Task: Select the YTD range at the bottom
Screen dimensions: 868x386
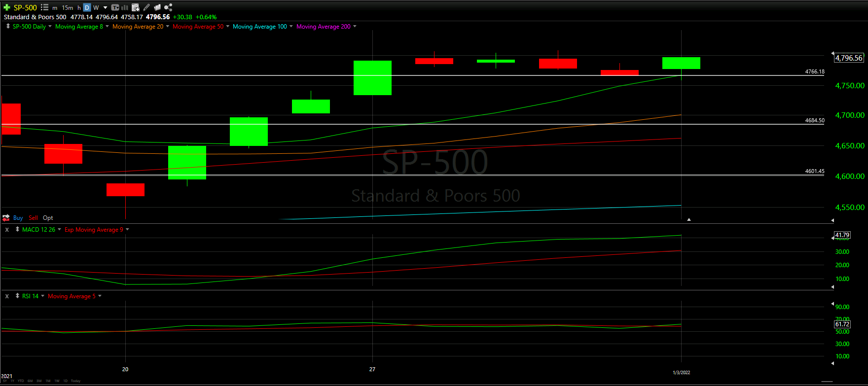Action: click(x=21, y=381)
